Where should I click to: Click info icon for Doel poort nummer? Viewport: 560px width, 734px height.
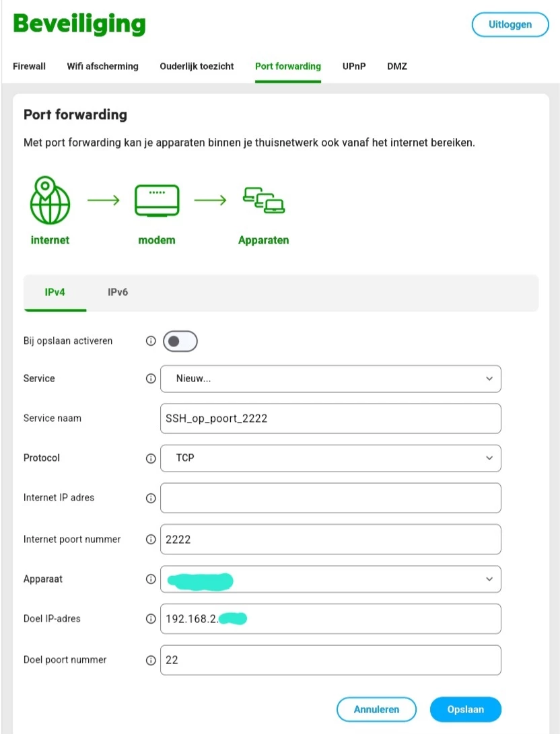(151, 661)
